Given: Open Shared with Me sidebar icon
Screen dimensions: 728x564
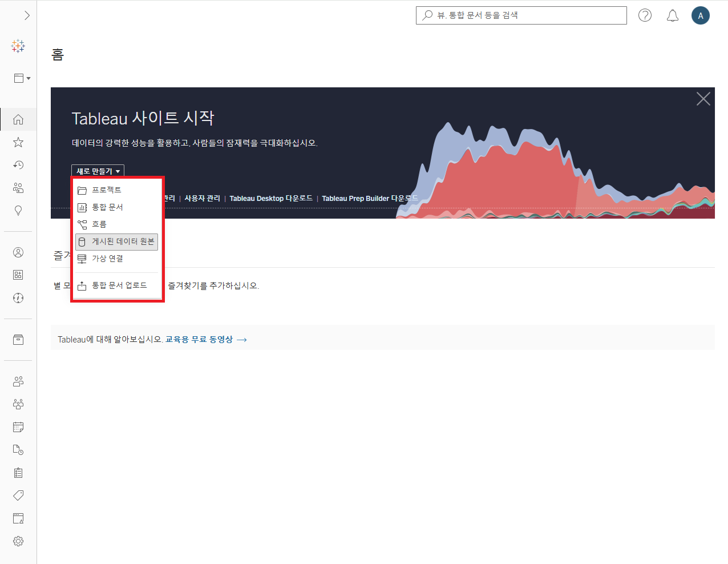Looking at the screenshot, I should coord(18,188).
